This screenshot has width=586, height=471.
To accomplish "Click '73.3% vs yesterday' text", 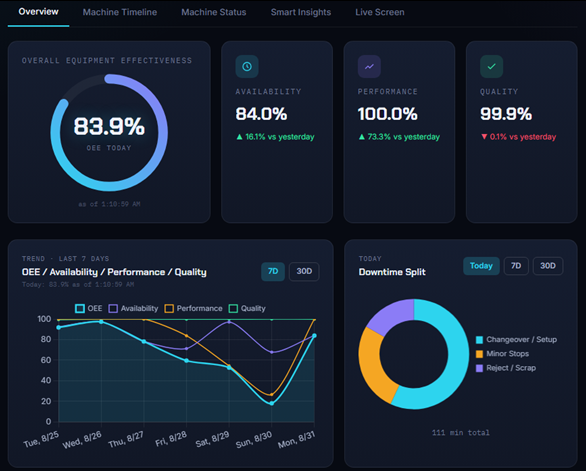I will point(404,137).
